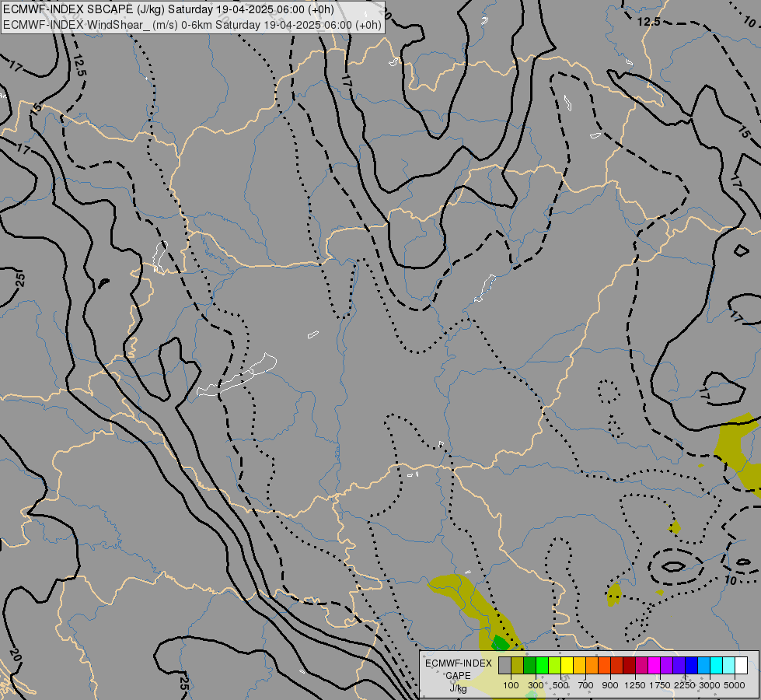Click the ECMWF-INDEX CAPE J/kg legend title
This screenshot has width=761, height=700.
coord(458,676)
